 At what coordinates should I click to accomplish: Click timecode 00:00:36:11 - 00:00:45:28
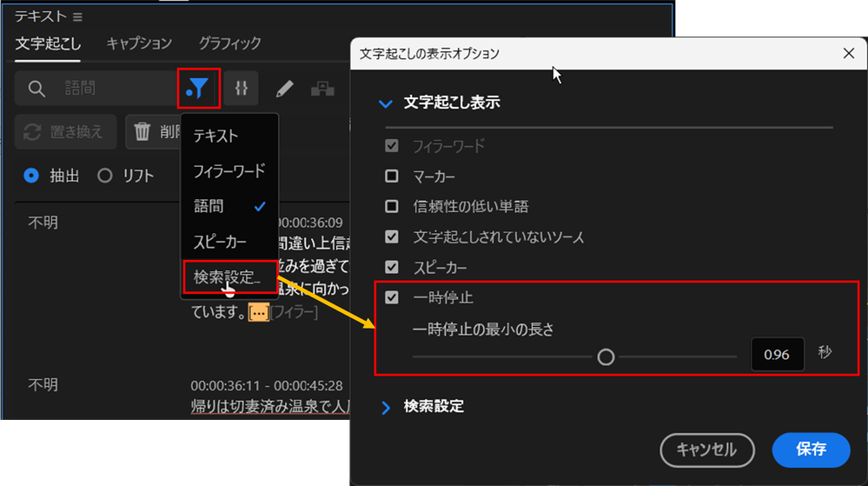click(267, 385)
